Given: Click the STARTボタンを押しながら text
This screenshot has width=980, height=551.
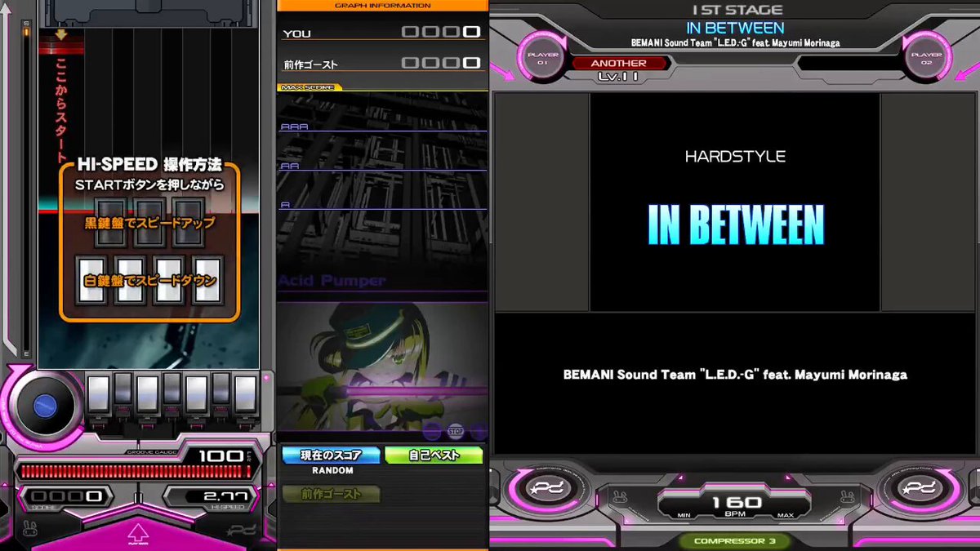Looking at the screenshot, I should tap(149, 185).
